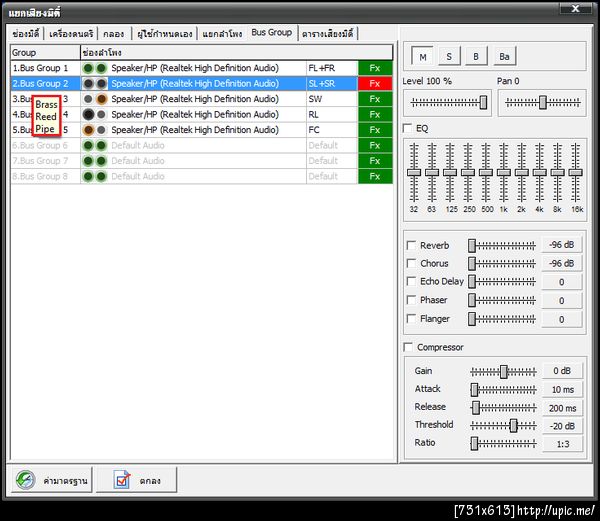Click the FL+FR channel cell
The width and height of the screenshot is (600, 521).
tap(332, 68)
